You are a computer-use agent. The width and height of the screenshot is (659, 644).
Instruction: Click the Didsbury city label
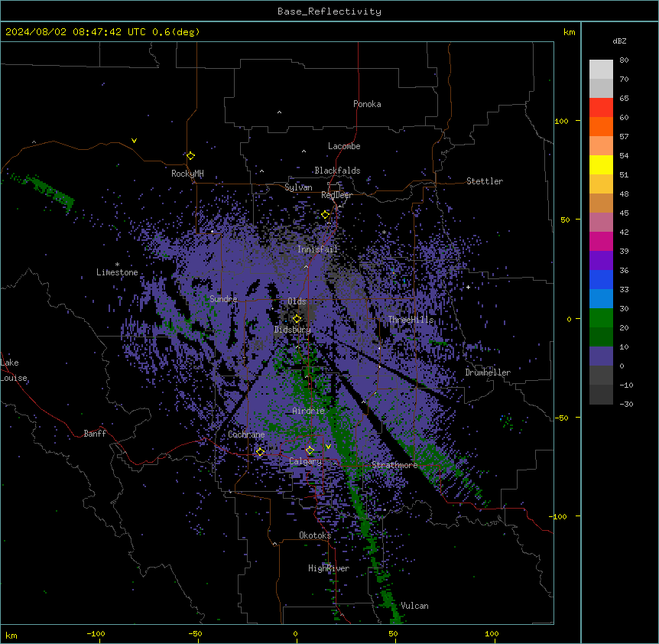pos(293,330)
